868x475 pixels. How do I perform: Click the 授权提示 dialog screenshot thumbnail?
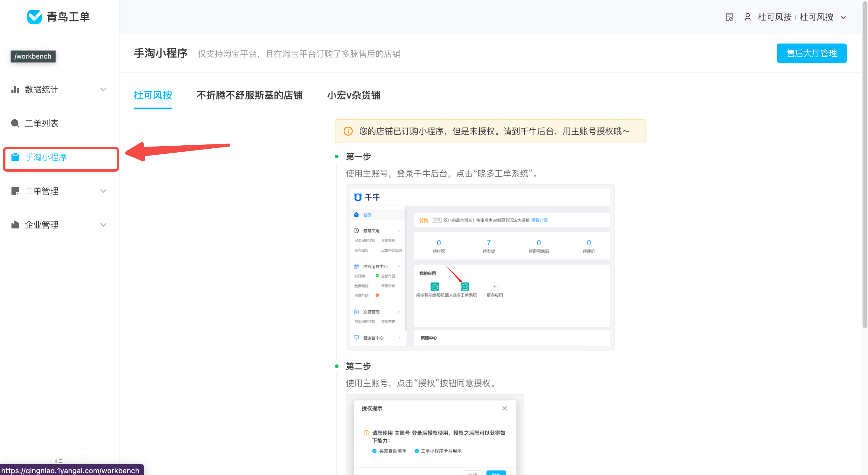(435, 435)
